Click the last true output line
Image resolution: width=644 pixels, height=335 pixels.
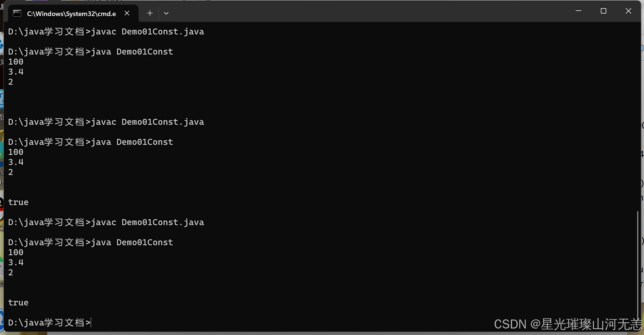[x=18, y=303]
